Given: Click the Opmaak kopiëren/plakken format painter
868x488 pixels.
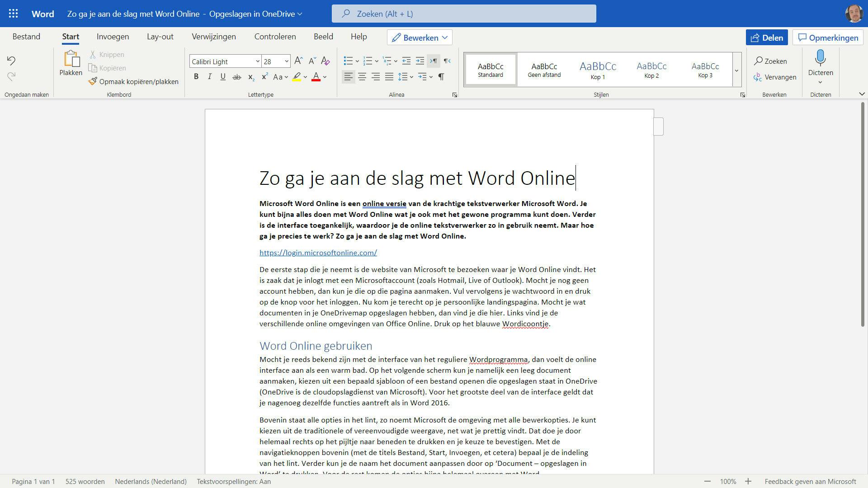Looking at the screenshot, I should (x=133, y=81).
